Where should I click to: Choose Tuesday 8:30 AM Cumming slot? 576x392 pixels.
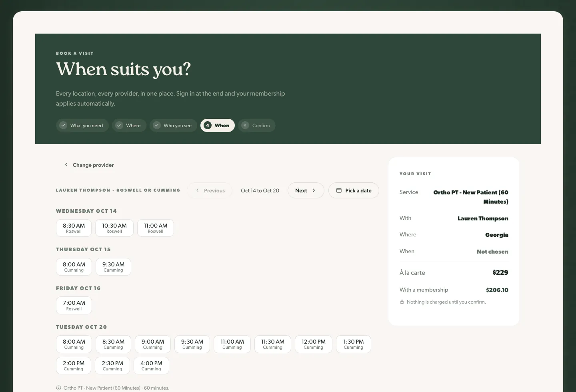113,344
